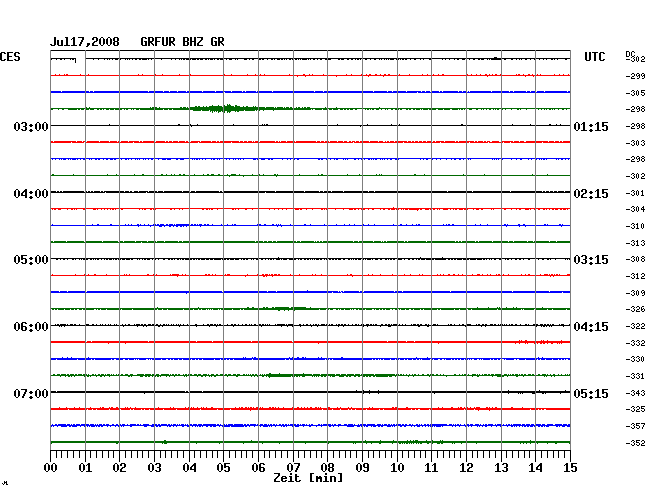
Task: Click the DC offset value -303
Action: tap(635, 143)
